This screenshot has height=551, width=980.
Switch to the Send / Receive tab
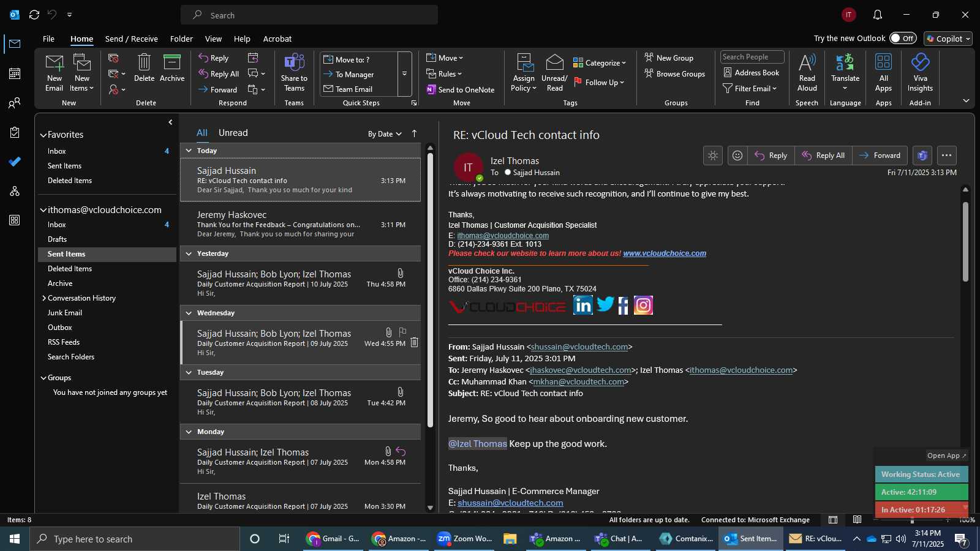coord(132,39)
